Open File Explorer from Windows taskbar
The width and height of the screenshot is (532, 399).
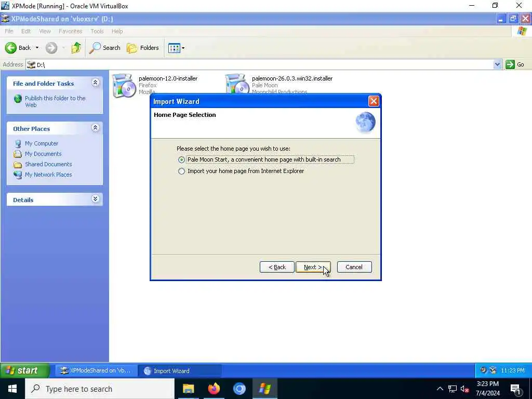(x=188, y=389)
